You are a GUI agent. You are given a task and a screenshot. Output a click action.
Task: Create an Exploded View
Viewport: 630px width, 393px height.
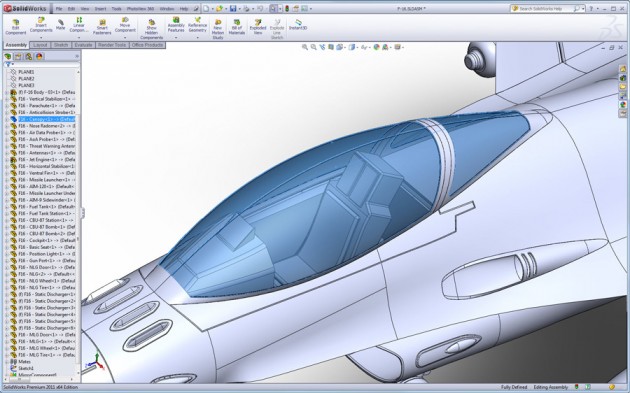(258, 27)
